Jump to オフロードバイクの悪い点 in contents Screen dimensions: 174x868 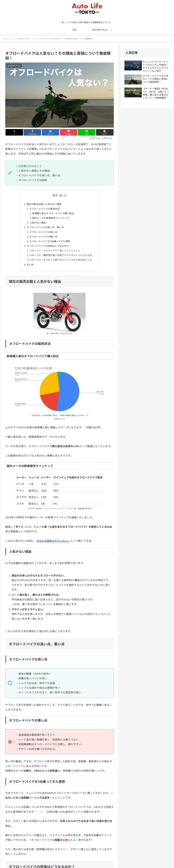click(x=43, y=237)
